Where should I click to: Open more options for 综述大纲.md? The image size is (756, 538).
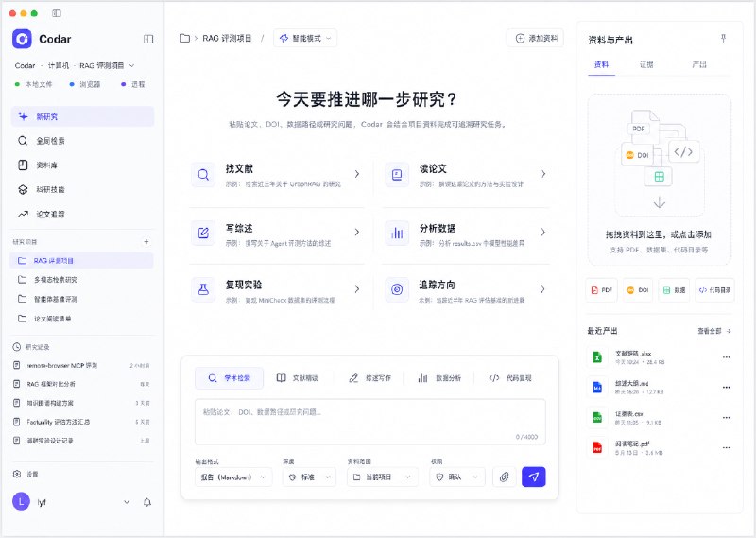click(x=726, y=388)
